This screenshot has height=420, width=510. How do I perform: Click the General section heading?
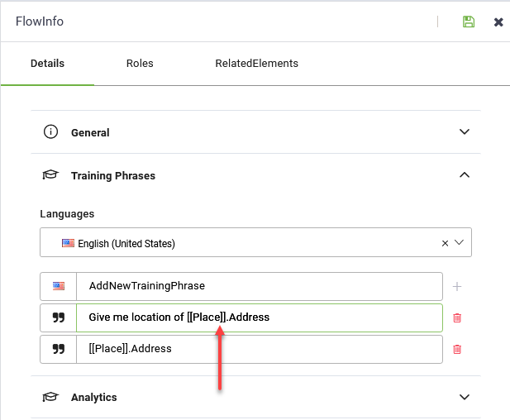pyautogui.click(x=90, y=133)
